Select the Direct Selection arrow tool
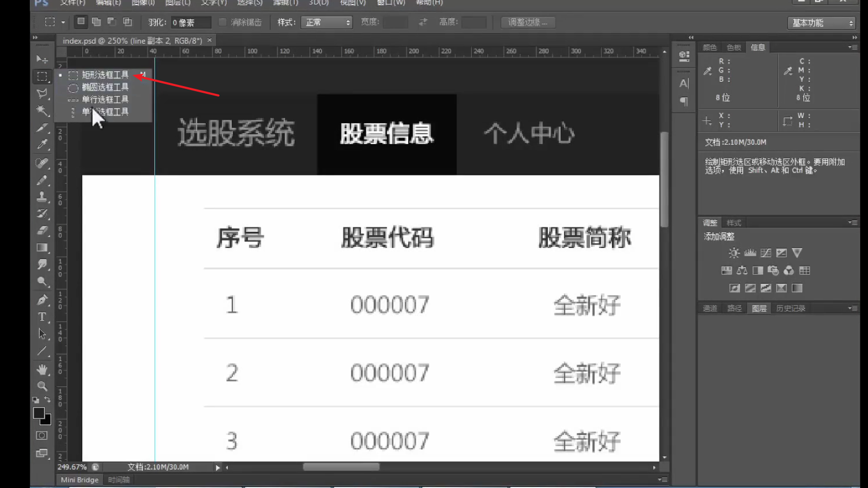Viewport: 868px width, 488px height. click(x=42, y=334)
